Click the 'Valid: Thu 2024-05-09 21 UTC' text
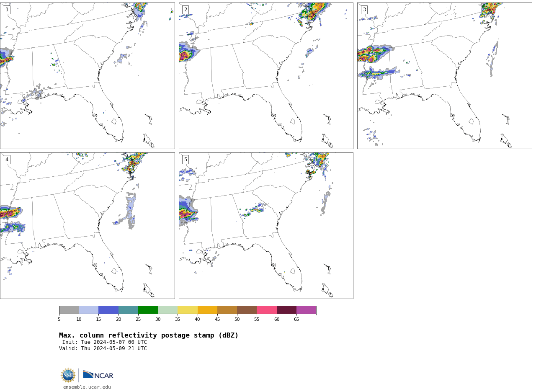The height and width of the screenshot is (392, 536). pos(103,348)
